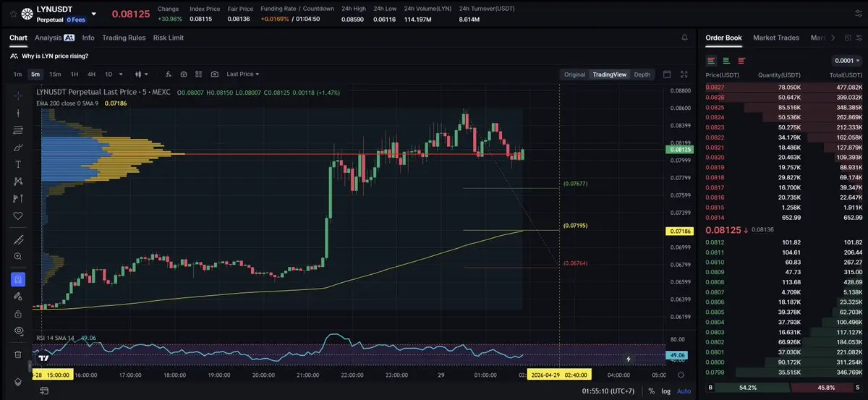
Task: Open the object tree layers icon
Action: (18, 382)
